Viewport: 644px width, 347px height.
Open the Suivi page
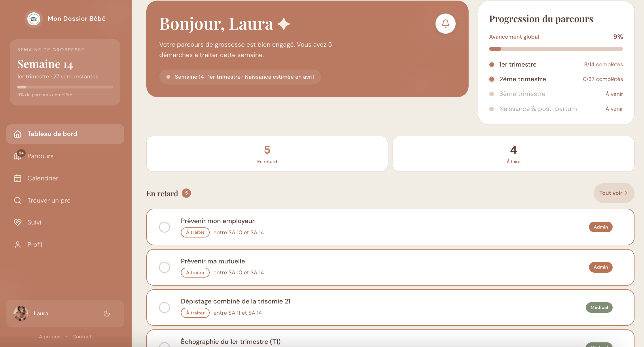[65, 222]
